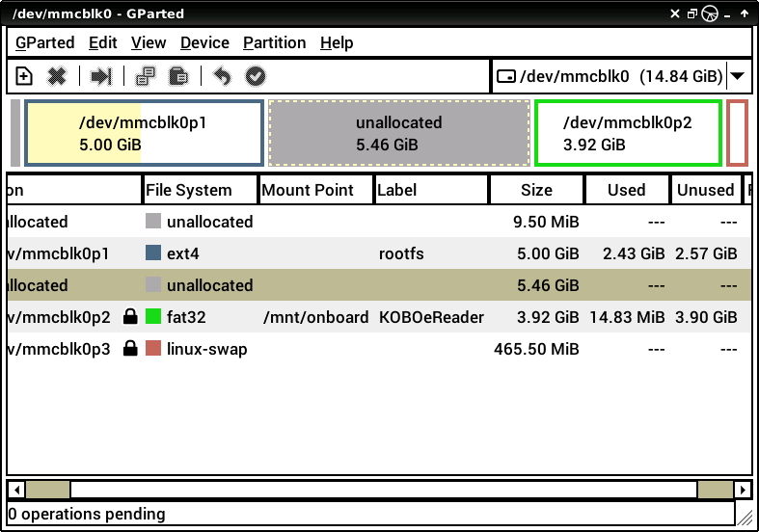
Task: Click the fat32 file system text
Action: pos(186,317)
